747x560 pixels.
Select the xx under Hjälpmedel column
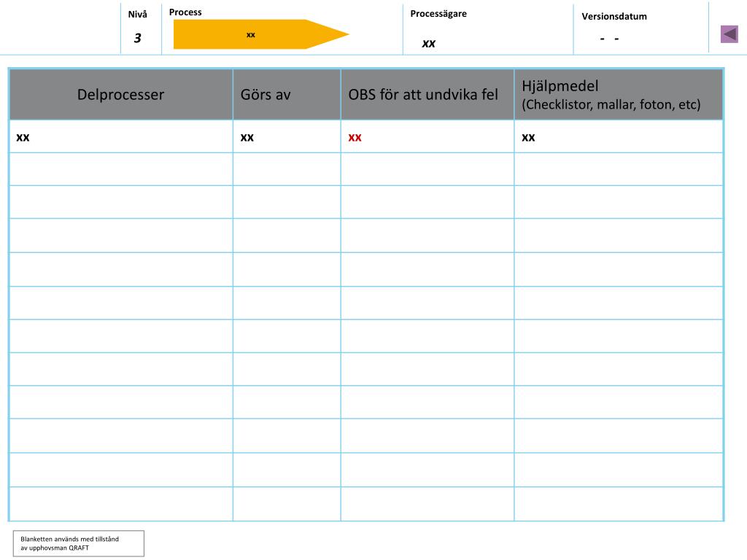click(528, 138)
